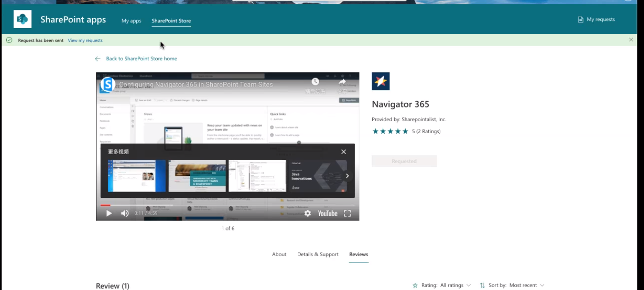
Task: Play the Navigator 365 video
Action: tap(108, 213)
